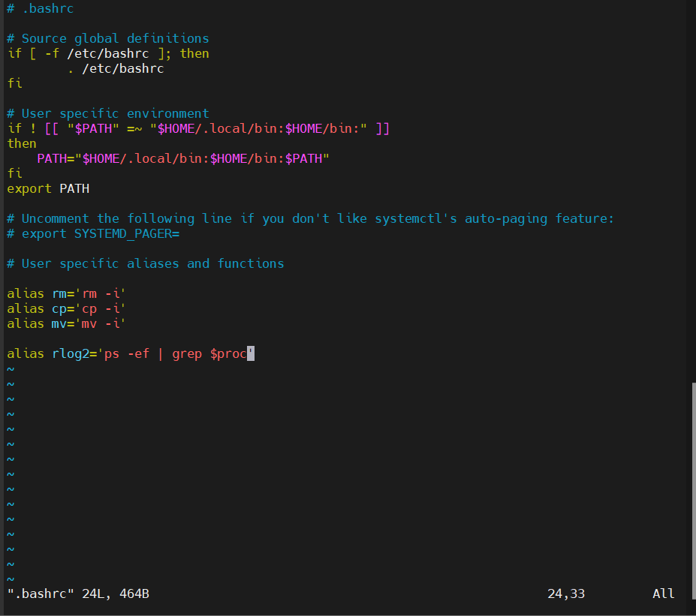This screenshot has height=616, width=696.
Task: Click "ps -ef" in the rlog2 alias
Action: coord(126,354)
